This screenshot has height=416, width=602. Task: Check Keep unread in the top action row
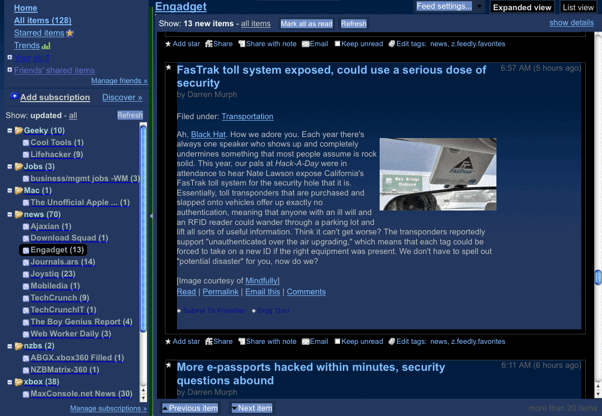coord(337,43)
